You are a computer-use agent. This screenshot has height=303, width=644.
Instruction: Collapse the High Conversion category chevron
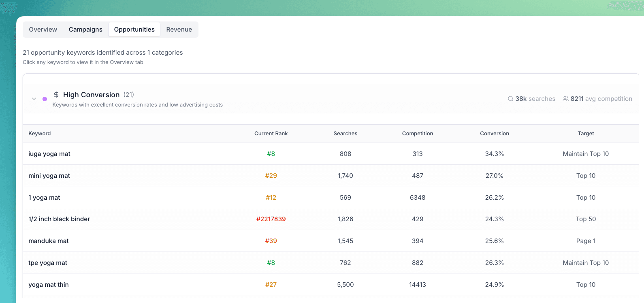[34, 99]
